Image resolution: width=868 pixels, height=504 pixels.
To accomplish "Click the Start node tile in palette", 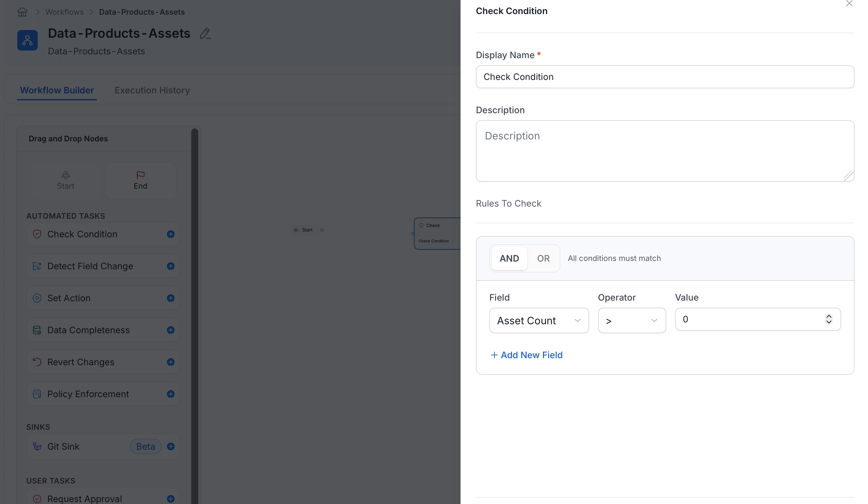I will (66, 181).
